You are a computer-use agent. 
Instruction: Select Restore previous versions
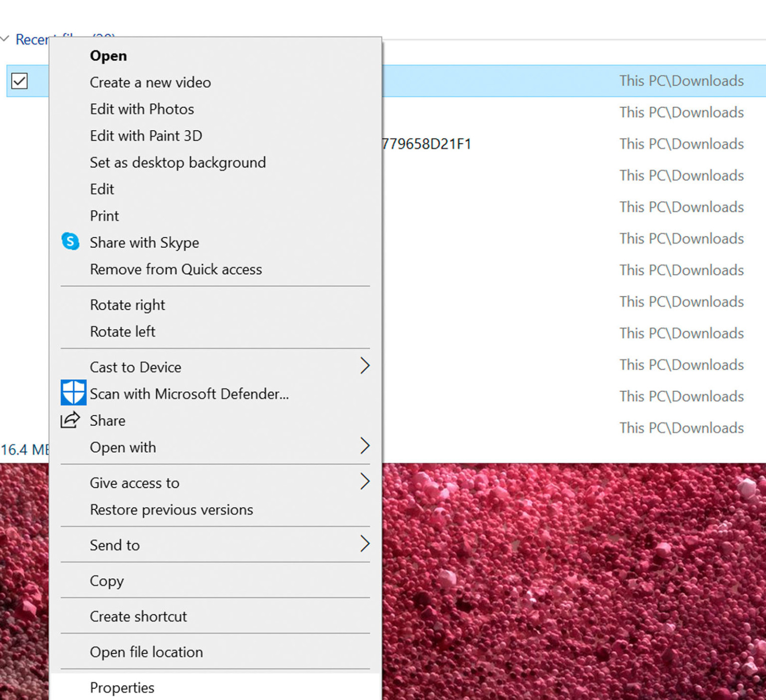(171, 510)
